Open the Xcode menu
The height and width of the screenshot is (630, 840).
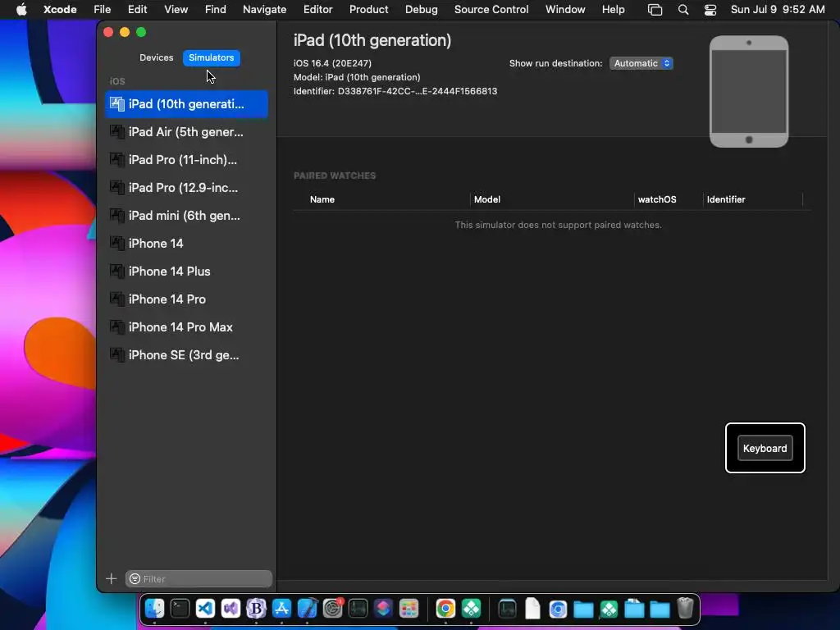tap(60, 10)
